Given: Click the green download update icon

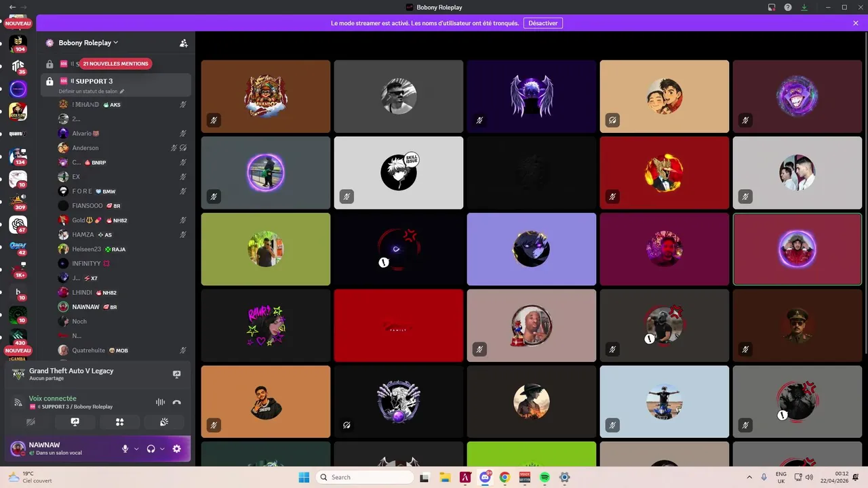Looking at the screenshot, I should point(804,7).
